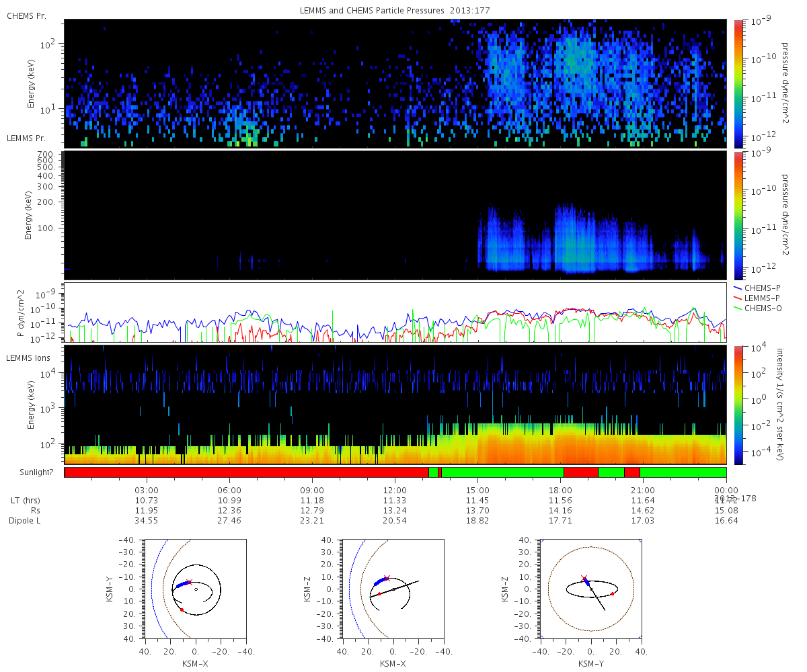Viewport: 807px width, 672px height.
Task: Open the KSM-X versus KSM-Z orbit plot
Action: pyautogui.click(x=393, y=589)
